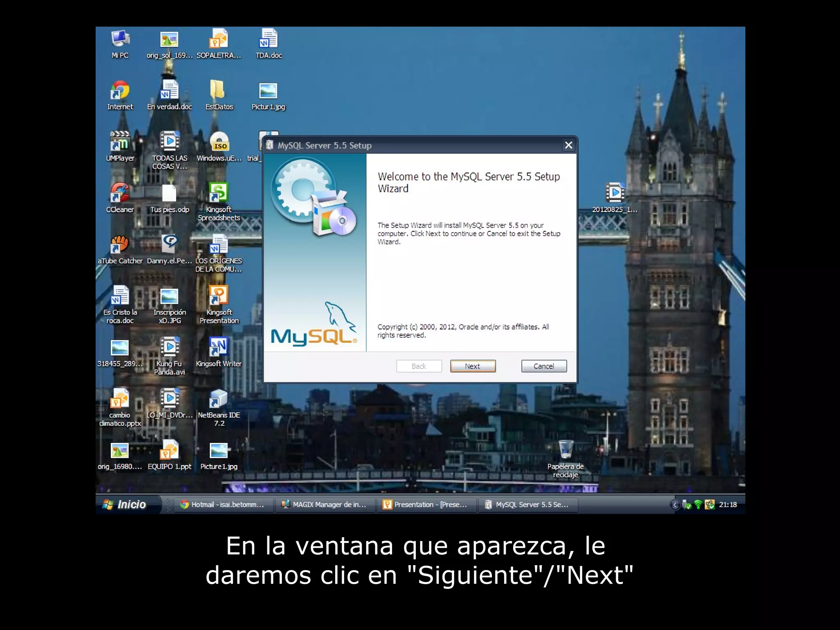Select Kingsoft Writer shortcut icon
The width and height of the screenshot is (840, 630).
[x=219, y=353]
